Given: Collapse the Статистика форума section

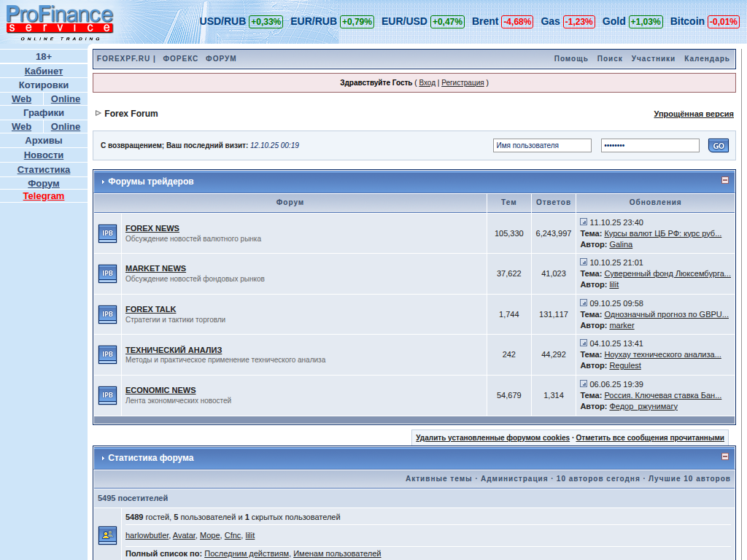Looking at the screenshot, I should (x=725, y=456).
